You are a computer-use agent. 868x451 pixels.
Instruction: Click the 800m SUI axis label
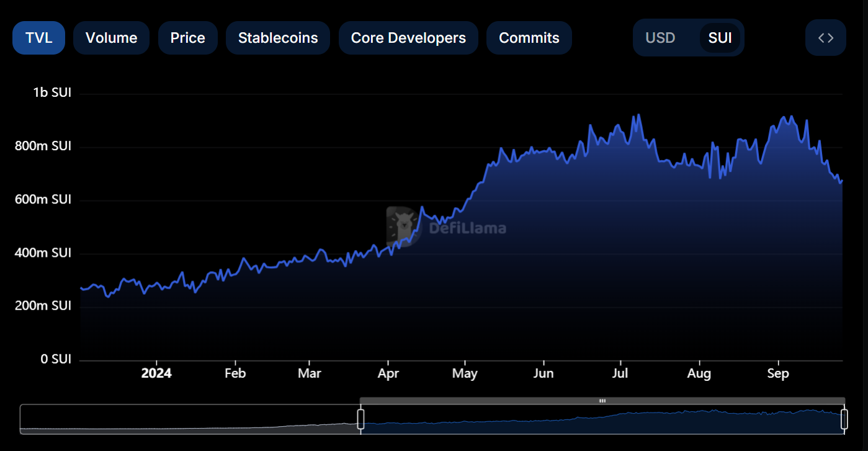pos(44,146)
